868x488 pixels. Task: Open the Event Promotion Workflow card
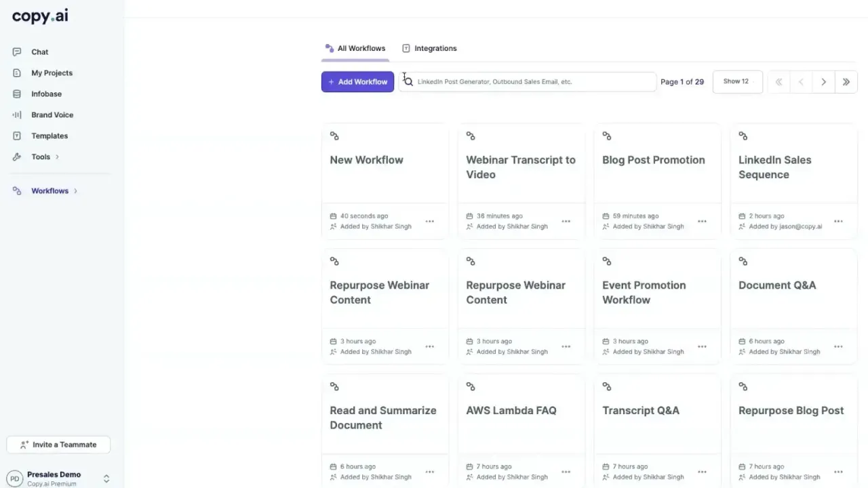(657, 305)
